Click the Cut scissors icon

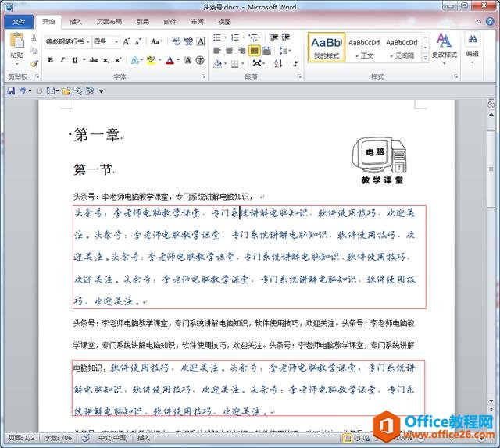point(34,38)
